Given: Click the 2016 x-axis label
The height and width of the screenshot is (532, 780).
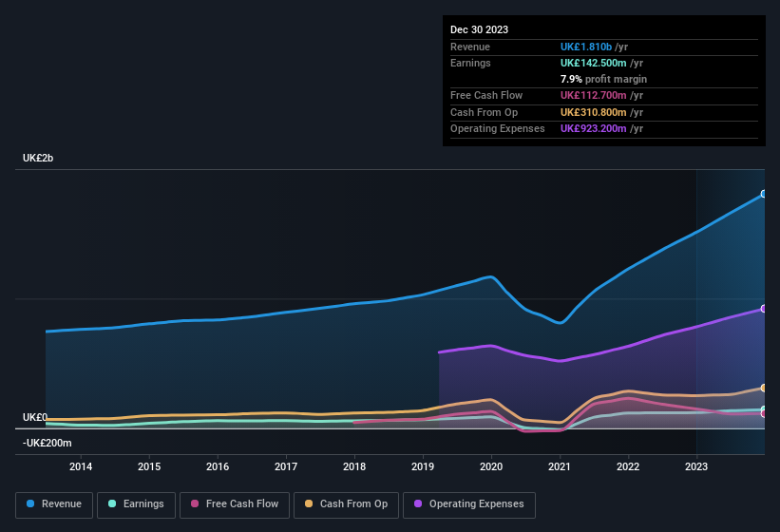Looking at the screenshot, I should click(x=218, y=466).
